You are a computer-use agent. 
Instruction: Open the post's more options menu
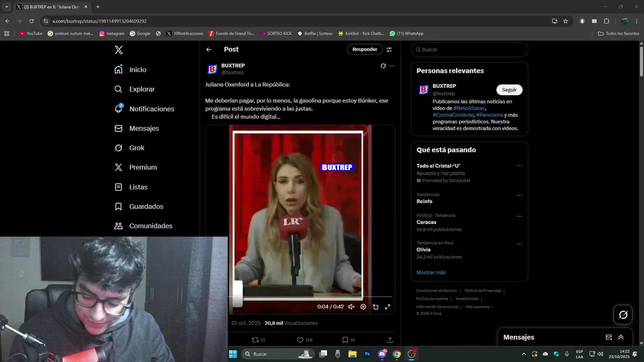click(392, 66)
